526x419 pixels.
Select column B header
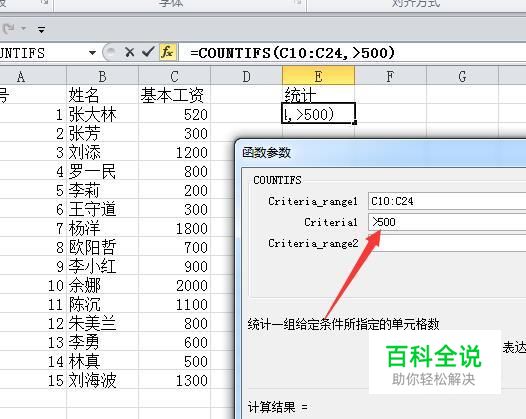(102, 76)
